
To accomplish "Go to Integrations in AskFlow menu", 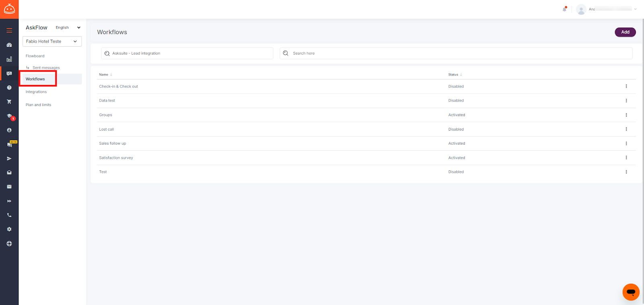I will click(36, 92).
